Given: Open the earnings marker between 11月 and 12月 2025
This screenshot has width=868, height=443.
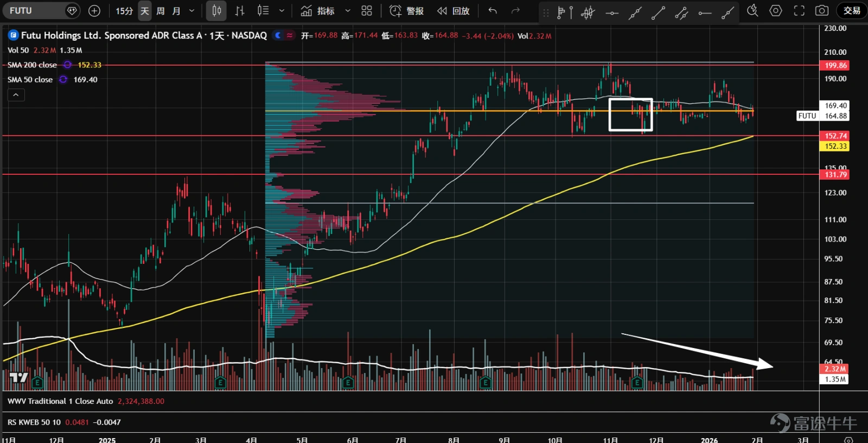Looking at the screenshot, I should click(637, 383).
